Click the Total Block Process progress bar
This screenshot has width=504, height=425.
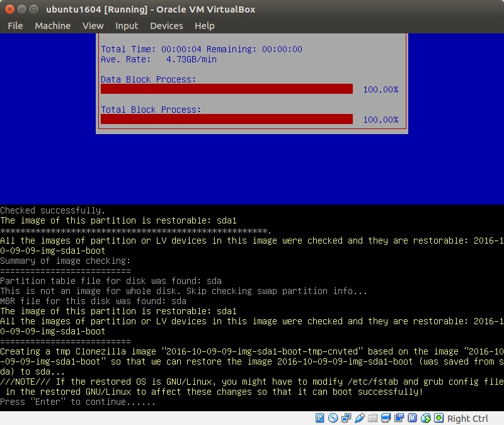tap(226, 119)
